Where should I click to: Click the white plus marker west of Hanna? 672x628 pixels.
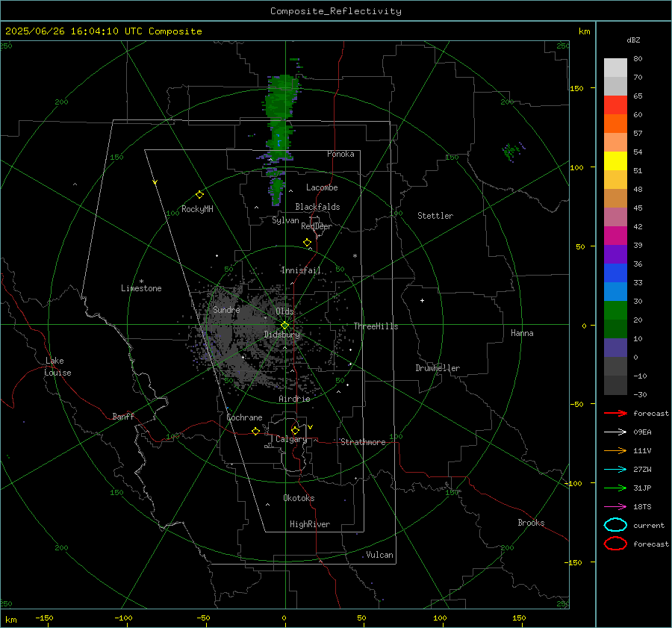click(422, 300)
